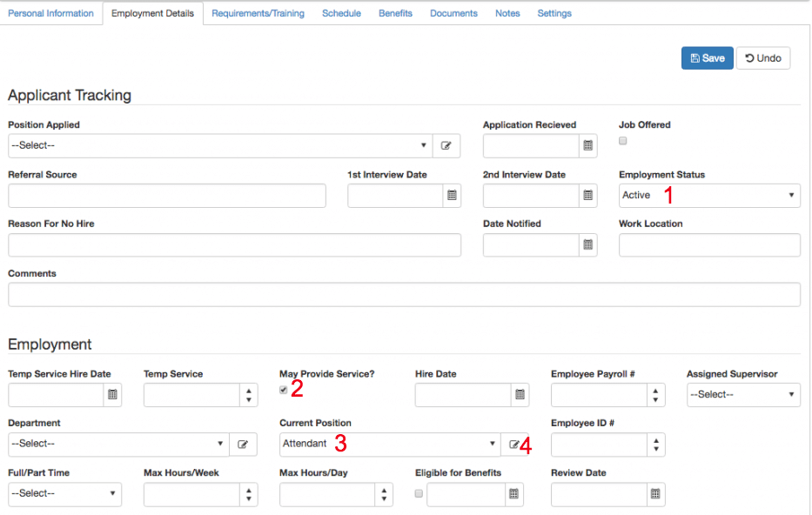Click the edit icon beside Department
Screen dimensions: 812x515
[x=243, y=444]
